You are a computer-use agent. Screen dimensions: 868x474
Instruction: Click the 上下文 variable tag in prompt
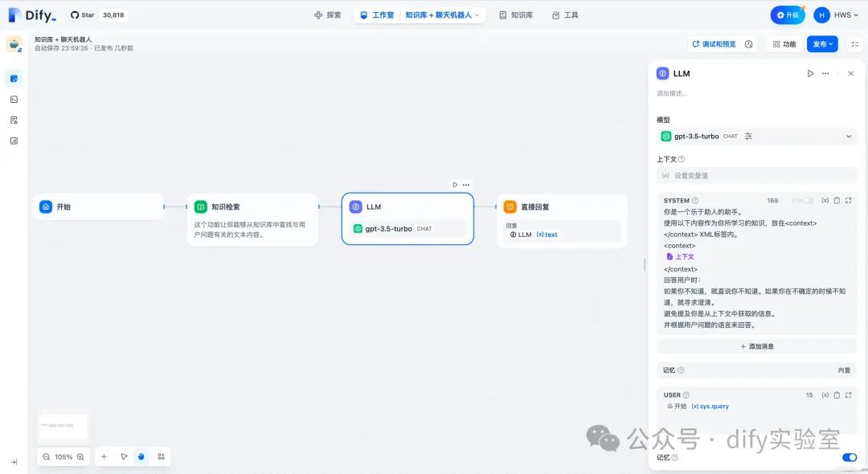[681, 256]
